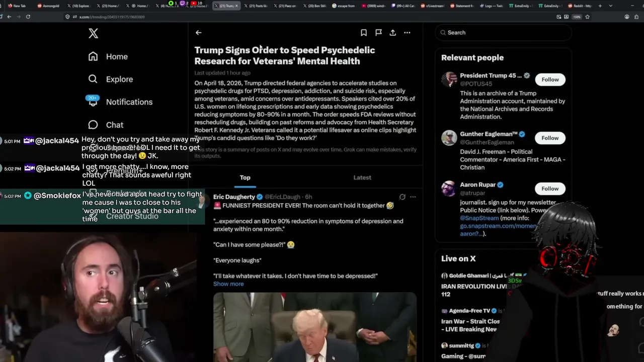Report story with the flag icon
Viewport: 644px width, 362px height.
pyautogui.click(x=378, y=33)
